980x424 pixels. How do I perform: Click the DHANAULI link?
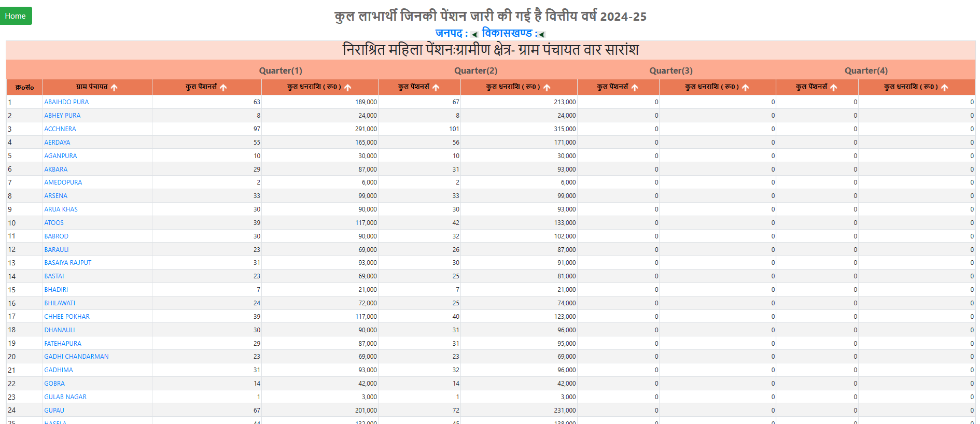pos(60,330)
